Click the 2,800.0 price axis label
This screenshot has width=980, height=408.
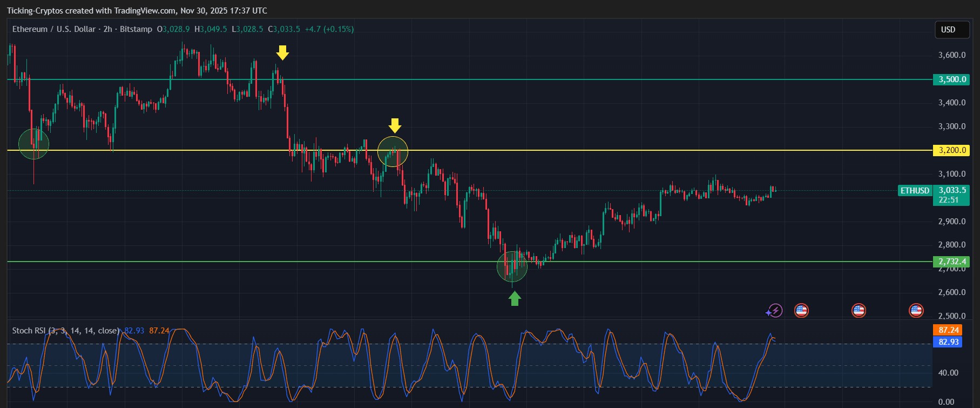coord(952,245)
